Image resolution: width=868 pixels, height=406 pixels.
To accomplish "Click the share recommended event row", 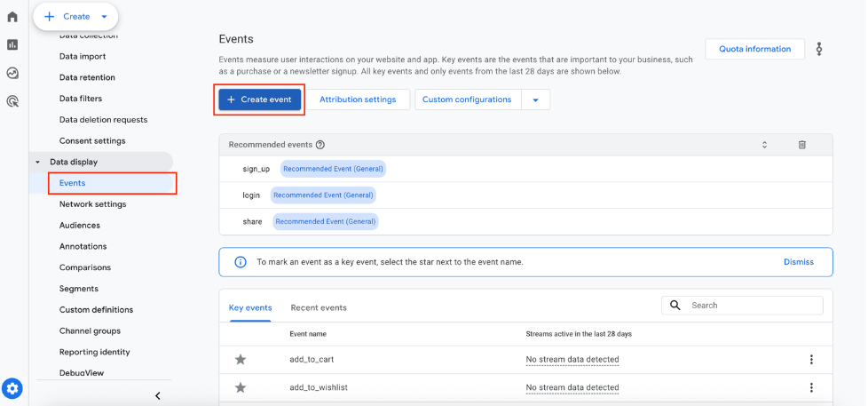I will point(526,221).
